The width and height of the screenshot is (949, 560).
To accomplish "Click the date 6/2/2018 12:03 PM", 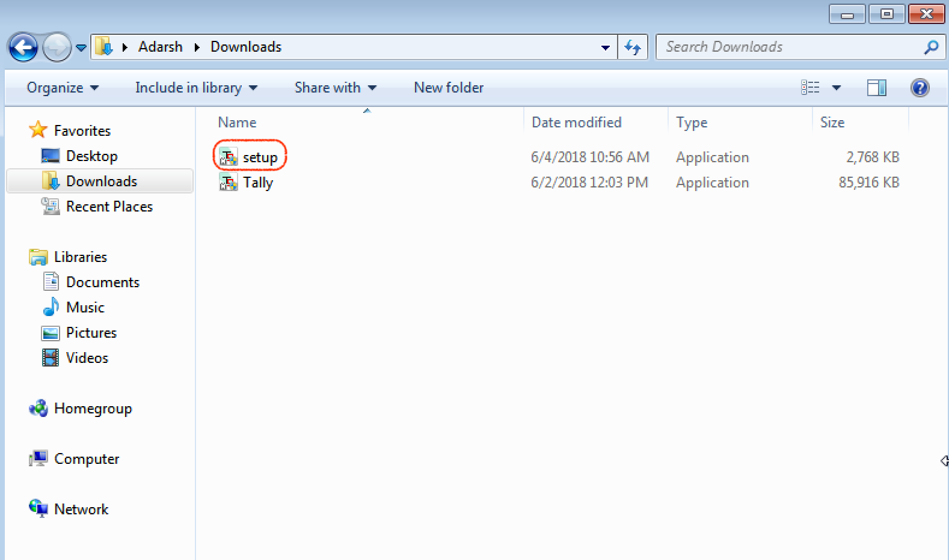I will click(589, 183).
